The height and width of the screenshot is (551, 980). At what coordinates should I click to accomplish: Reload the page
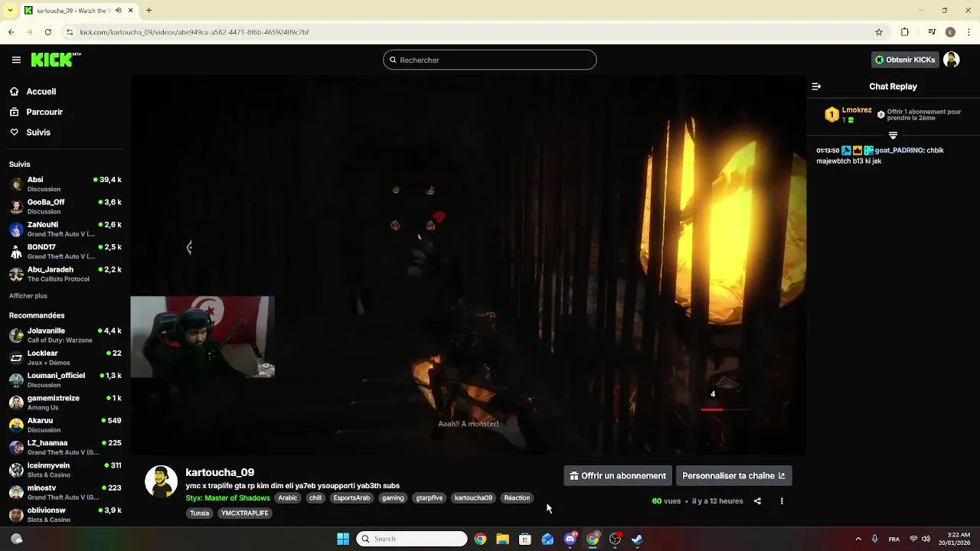[47, 32]
